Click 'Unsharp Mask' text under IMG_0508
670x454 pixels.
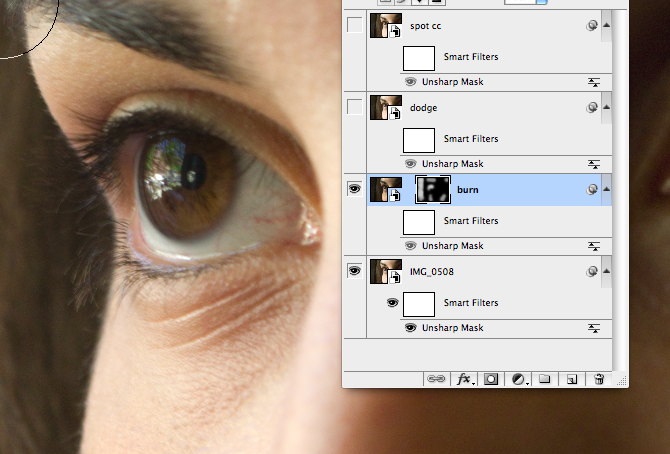pyautogui.click(x=453, y=328)
